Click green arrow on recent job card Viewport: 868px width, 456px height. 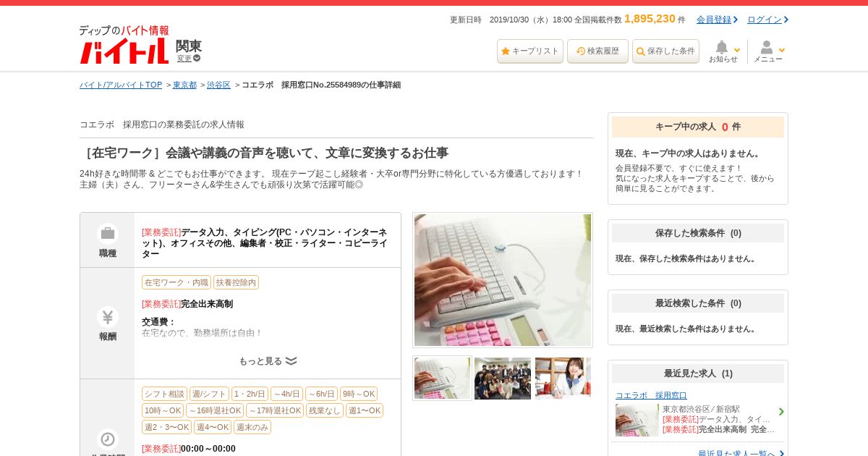(x=781, y=412)
